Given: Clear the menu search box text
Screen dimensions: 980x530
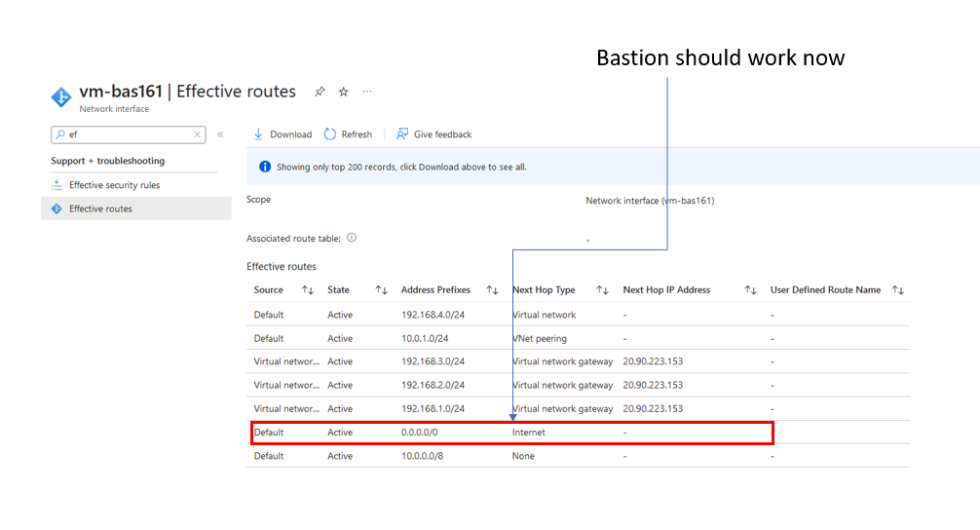Looking at the screenshot, I should (197, 134).
